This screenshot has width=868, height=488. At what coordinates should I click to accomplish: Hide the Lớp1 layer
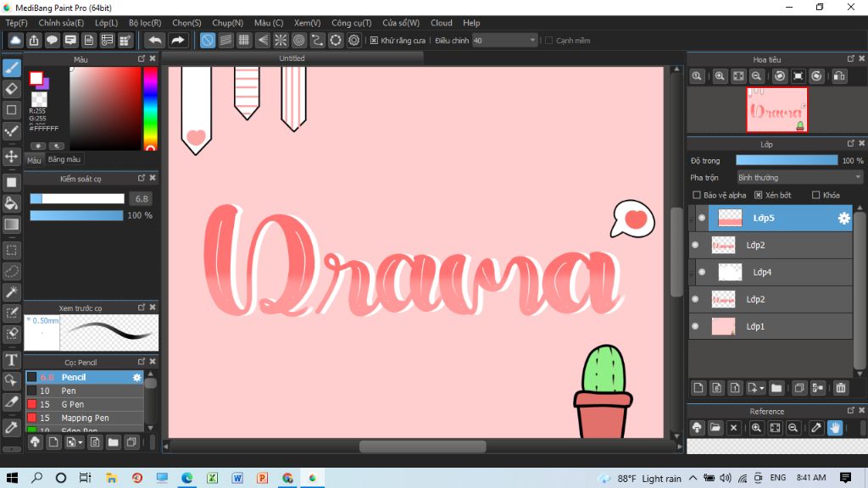click(x=695, y=326)
